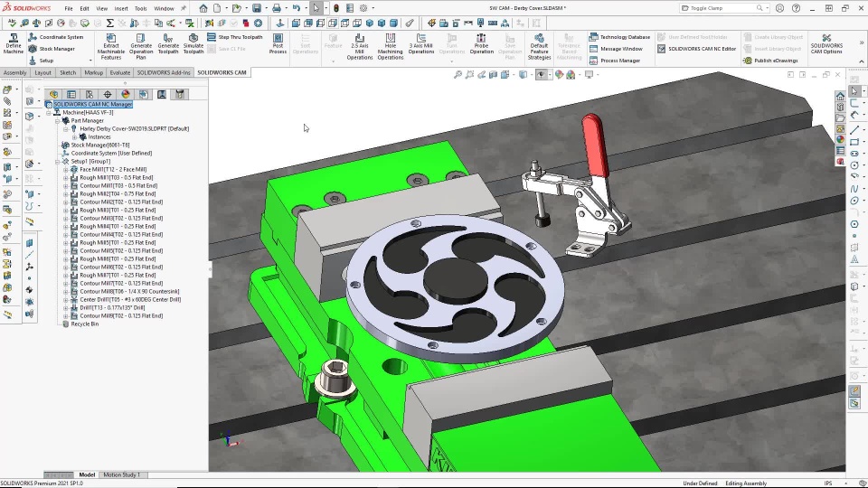Image resolution: width=868 pixels, height=488 pixels.
Task: Click the Options gear icon
Action: coord(363,8)
